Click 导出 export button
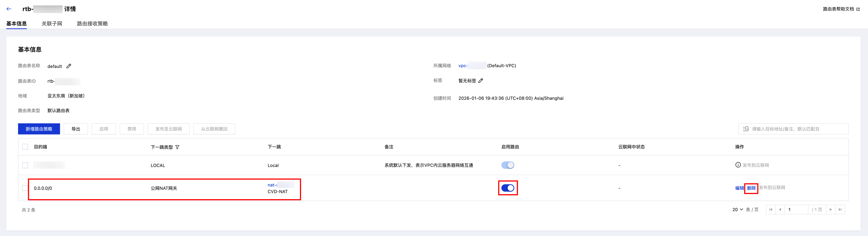 pyautogui.click(x=76, y=129)
